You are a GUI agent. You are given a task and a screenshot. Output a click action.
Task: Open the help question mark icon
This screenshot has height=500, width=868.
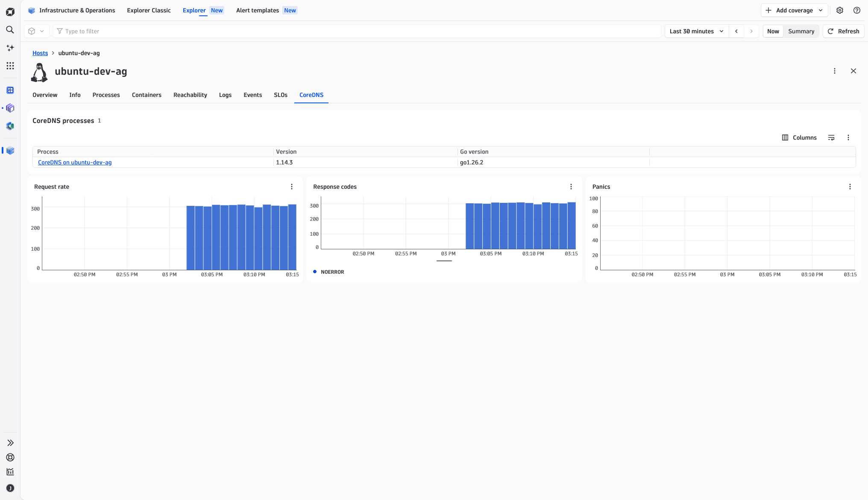pos(857,10)
